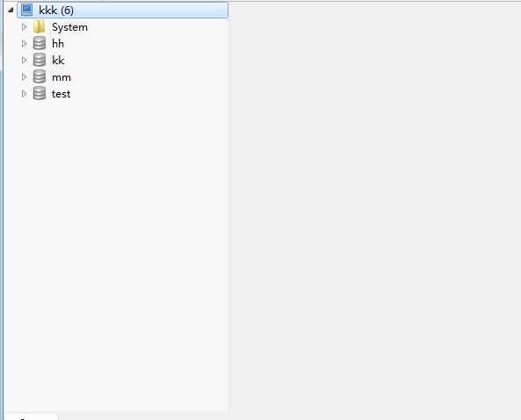Expand the mm database node

(24, 76)
